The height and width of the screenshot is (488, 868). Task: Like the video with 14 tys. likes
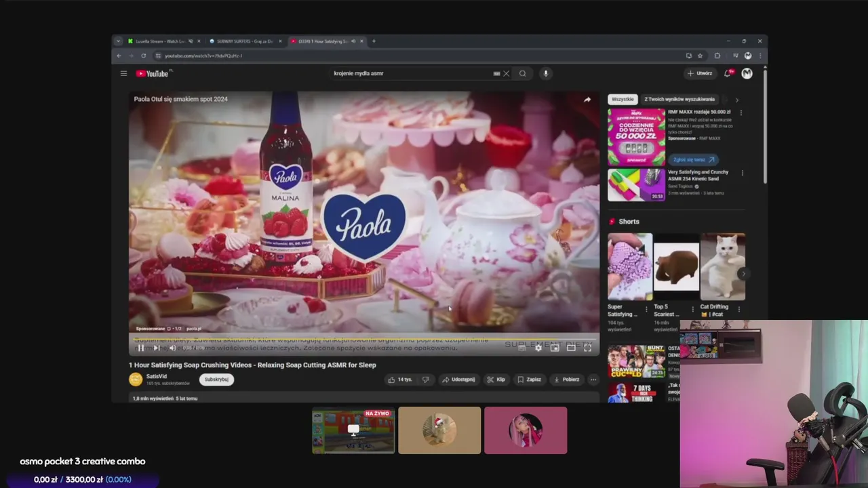tap(400, 380)
